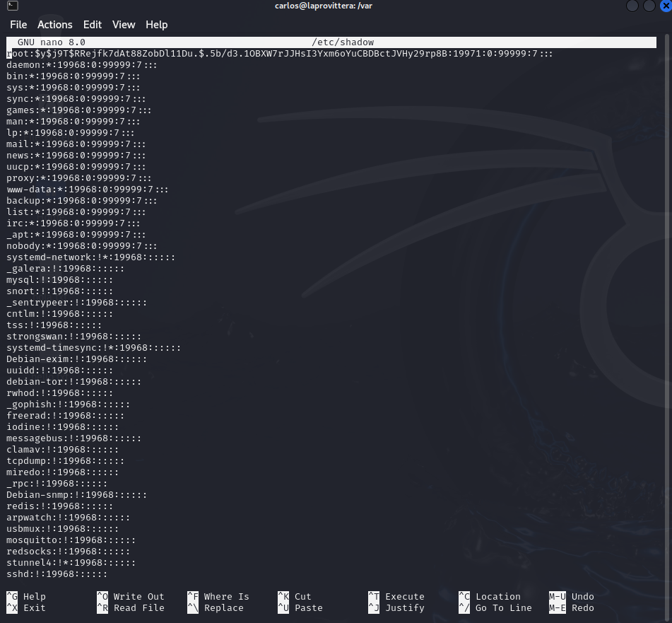Place cursor on the irc account line
The width and height of the screenshot is (672, 623).
[73, 223]
